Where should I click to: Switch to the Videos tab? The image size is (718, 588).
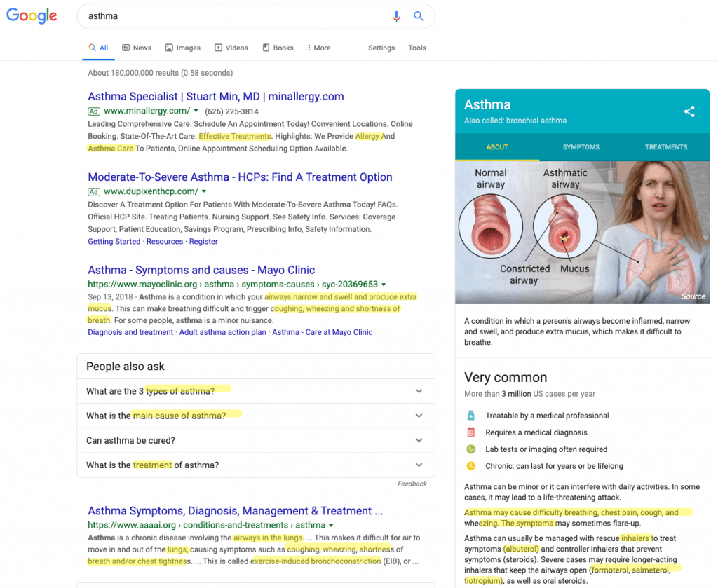(231, 48)
